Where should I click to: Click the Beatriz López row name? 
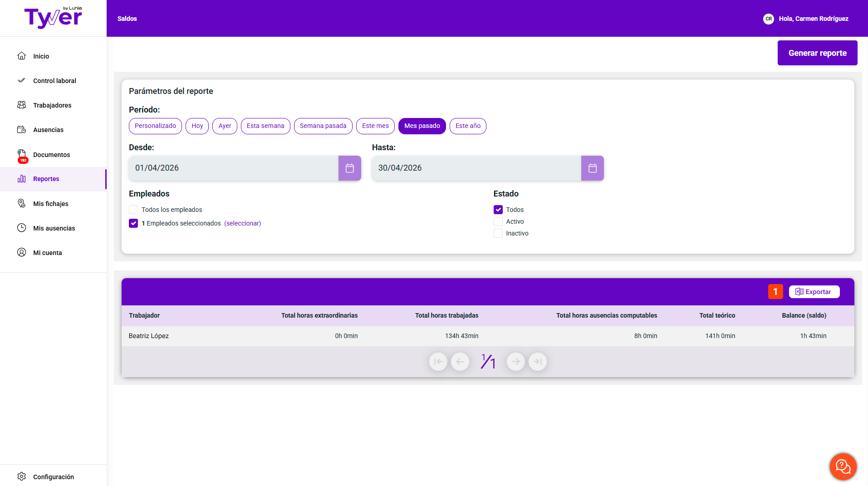point(148,336)
